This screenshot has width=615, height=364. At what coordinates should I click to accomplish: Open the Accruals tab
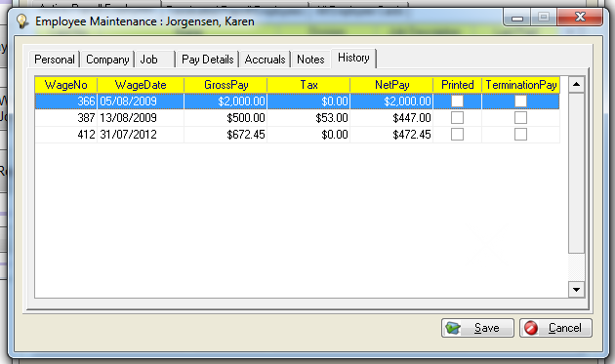tap(266, 60)
